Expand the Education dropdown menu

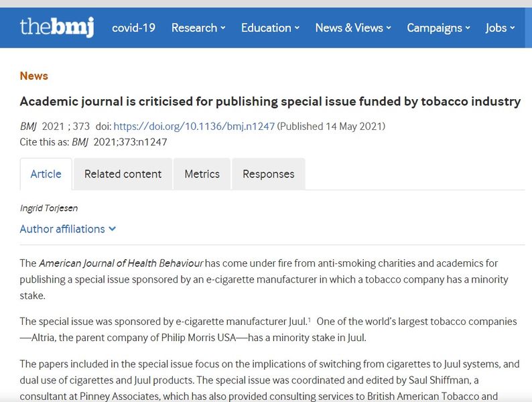point(270,28)
